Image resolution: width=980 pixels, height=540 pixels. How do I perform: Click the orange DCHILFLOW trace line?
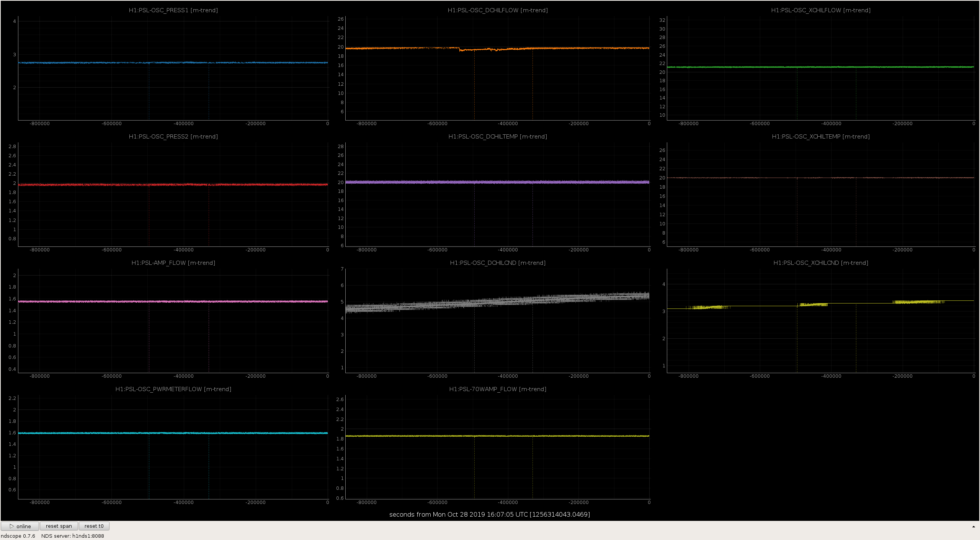(x=497, y=48)
